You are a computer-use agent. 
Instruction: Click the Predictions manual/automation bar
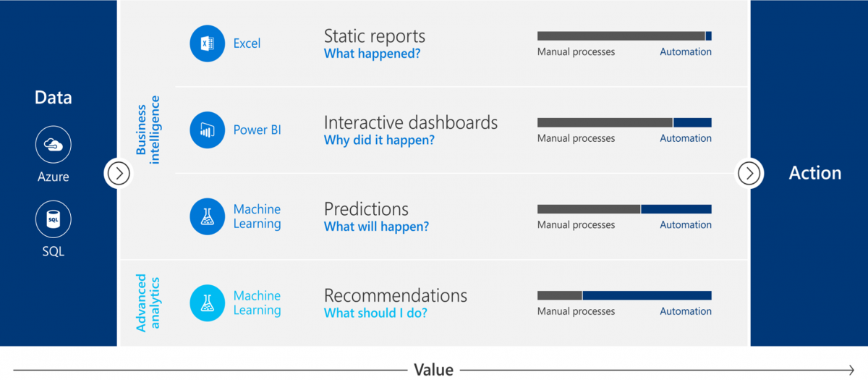point(624,209)
